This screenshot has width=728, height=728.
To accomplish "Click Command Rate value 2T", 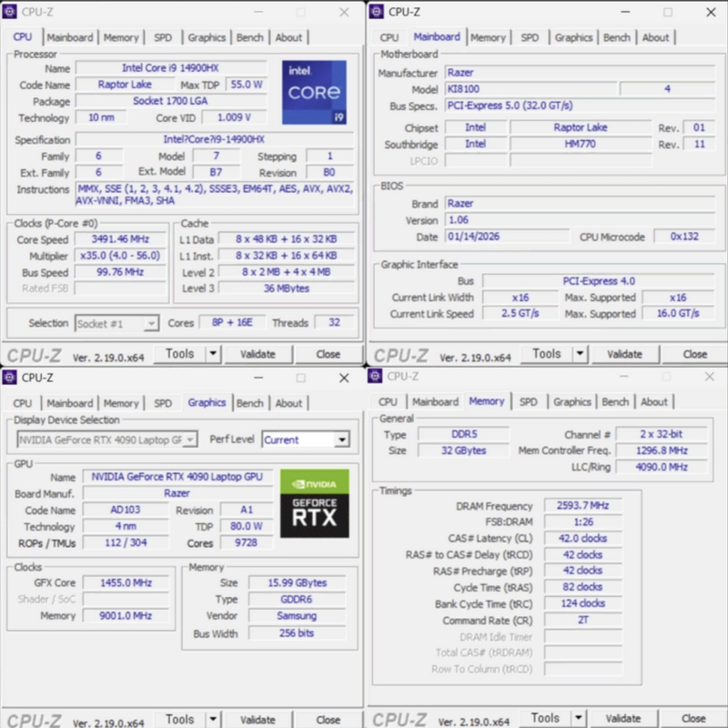I will pyautogui.click(x=582, y=620).
